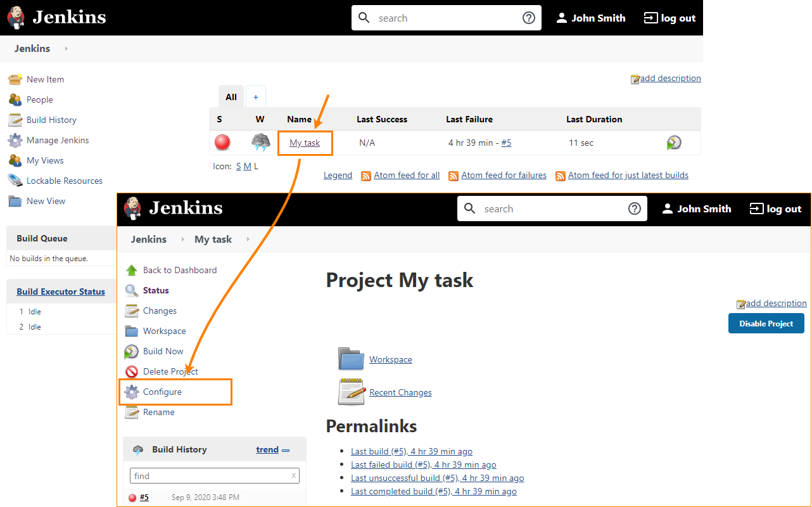Viewport: 812px width, 507px height.
Task: Click large Workspace folder icon on project page
Action: point(352,359)
